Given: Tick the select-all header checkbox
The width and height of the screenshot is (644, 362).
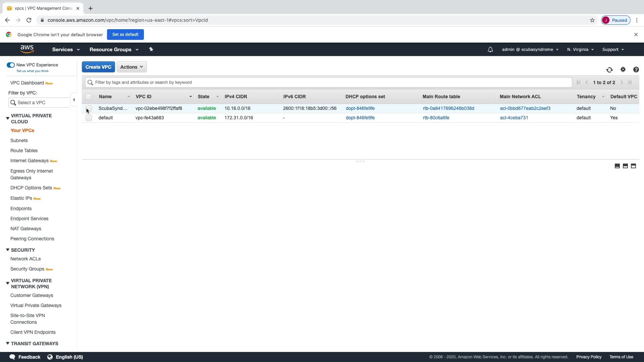Looking at the screenshot, I should (89, 97).
